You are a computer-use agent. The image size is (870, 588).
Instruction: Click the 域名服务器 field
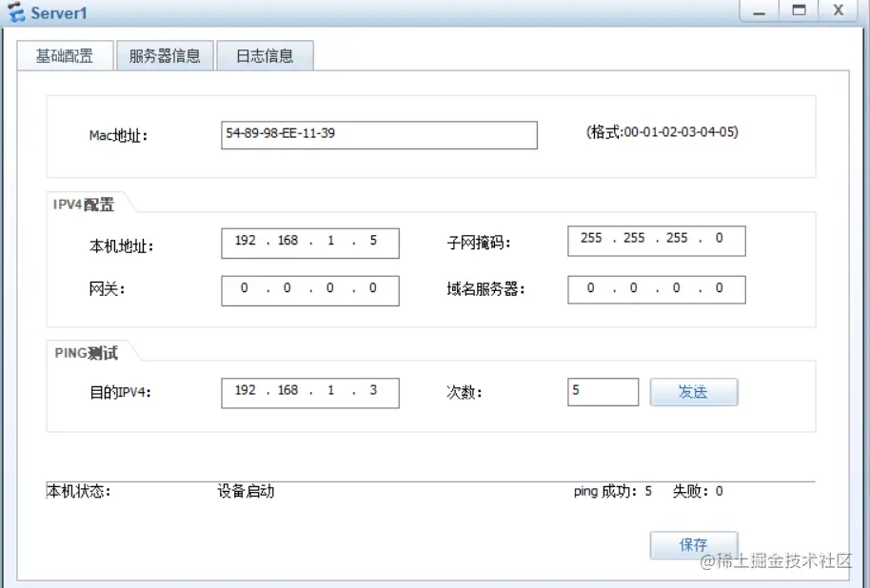tap(657, 289)
